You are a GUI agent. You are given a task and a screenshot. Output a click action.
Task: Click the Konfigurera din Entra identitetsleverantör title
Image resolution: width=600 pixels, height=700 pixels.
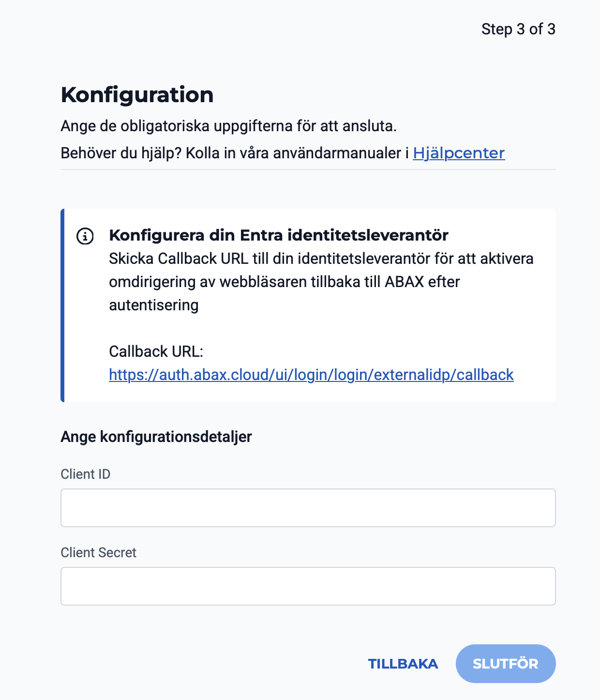[278, 235]
